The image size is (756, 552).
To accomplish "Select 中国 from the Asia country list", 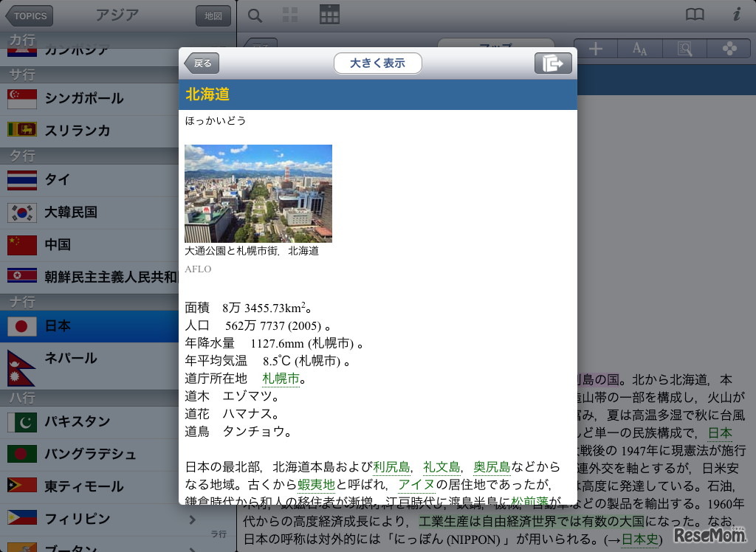I will tap(90, 246).
